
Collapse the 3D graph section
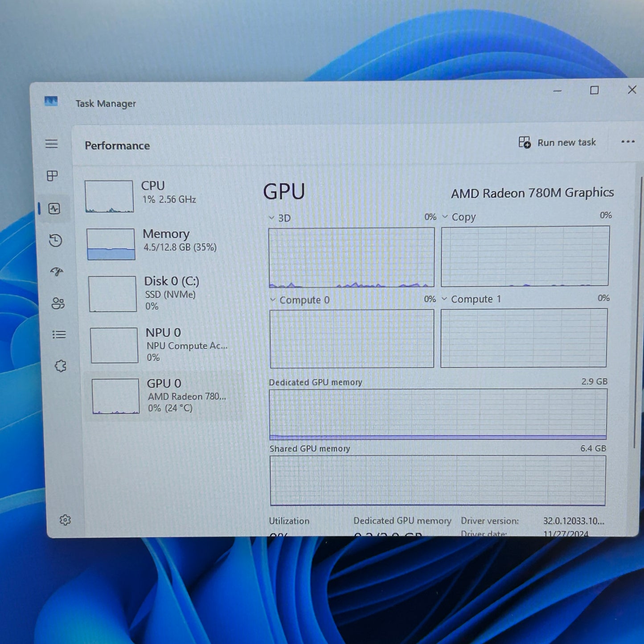point(271,218)
